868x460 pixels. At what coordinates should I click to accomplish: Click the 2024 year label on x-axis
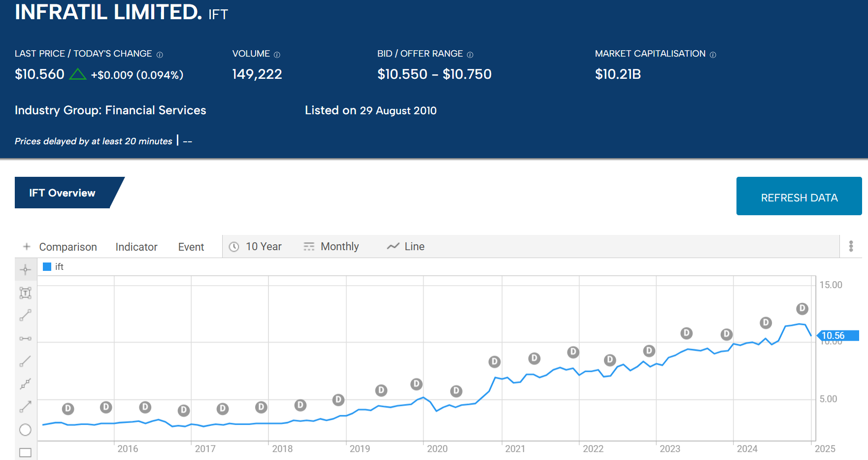tap(747, 449)
